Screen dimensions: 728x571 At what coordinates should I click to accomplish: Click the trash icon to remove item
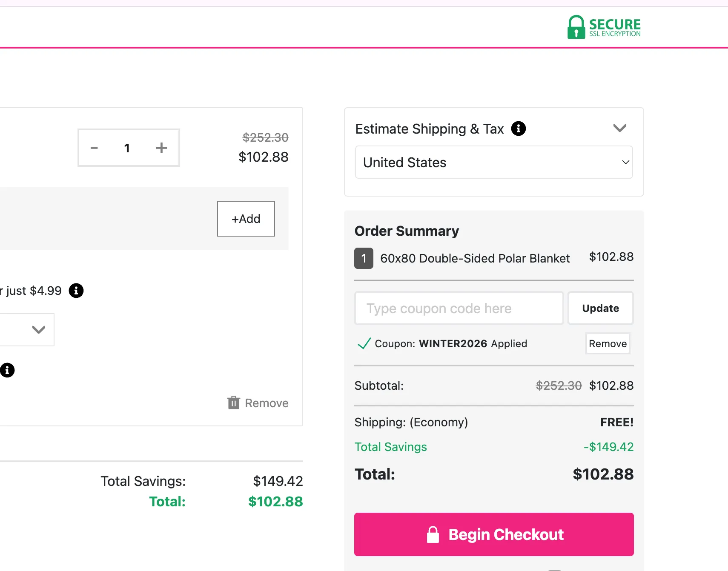[x=233, y=403]
